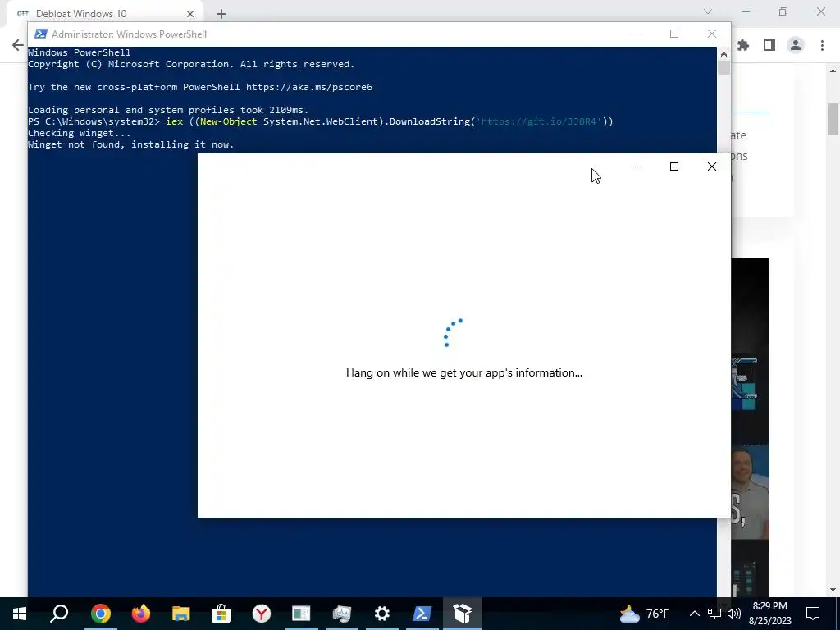Click the 'Winget not found' output line

pos(130,144)
